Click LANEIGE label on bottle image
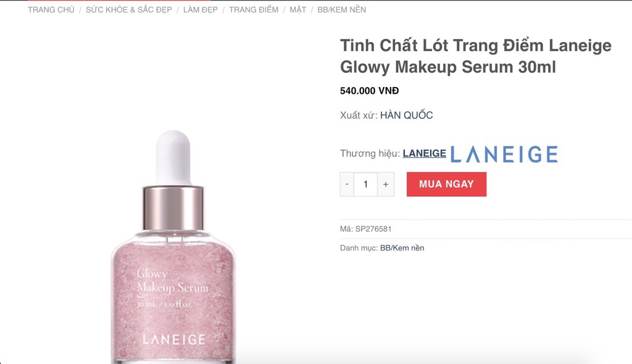Viewport: 632px width, 364px height. [x=174, y=339]
